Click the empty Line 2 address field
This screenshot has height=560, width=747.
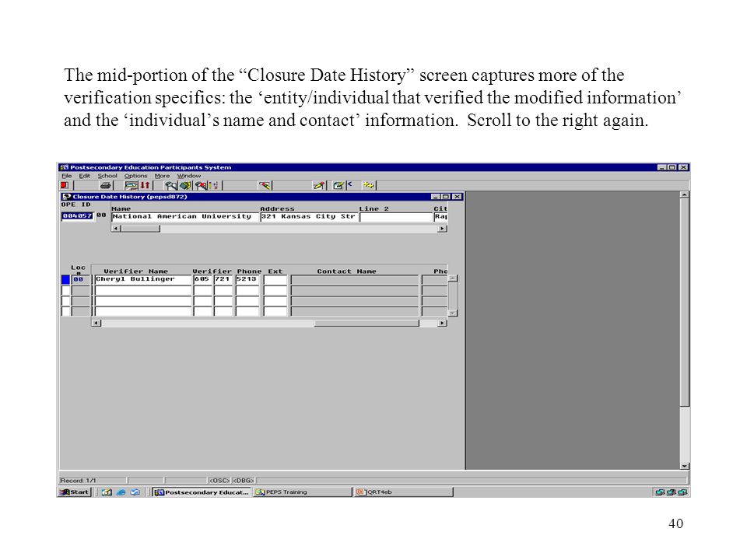click(x=396, y=217)
